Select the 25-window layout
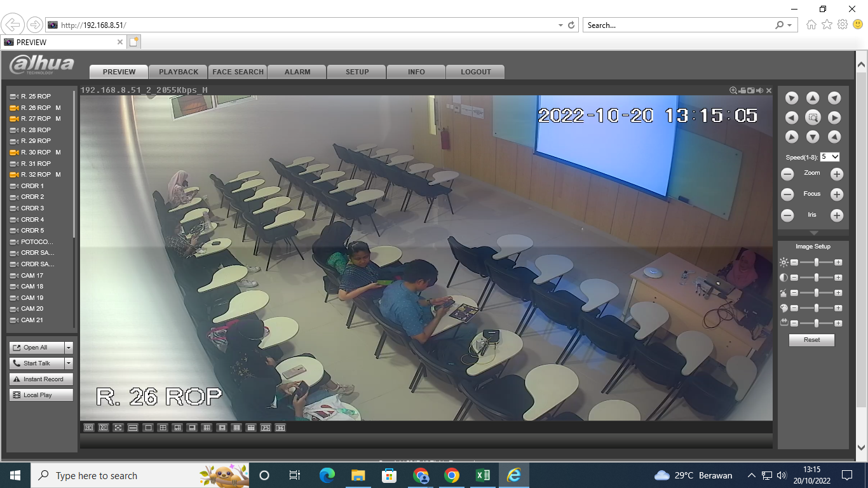Viewport: 868px width, 488px height. coord(266,428)
